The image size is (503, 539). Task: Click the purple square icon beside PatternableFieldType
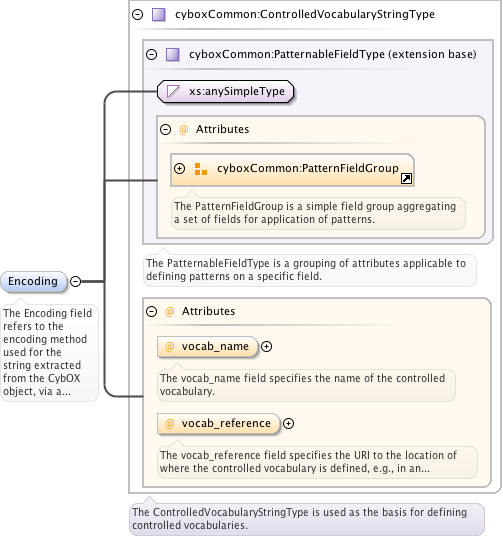pos(173,55)
